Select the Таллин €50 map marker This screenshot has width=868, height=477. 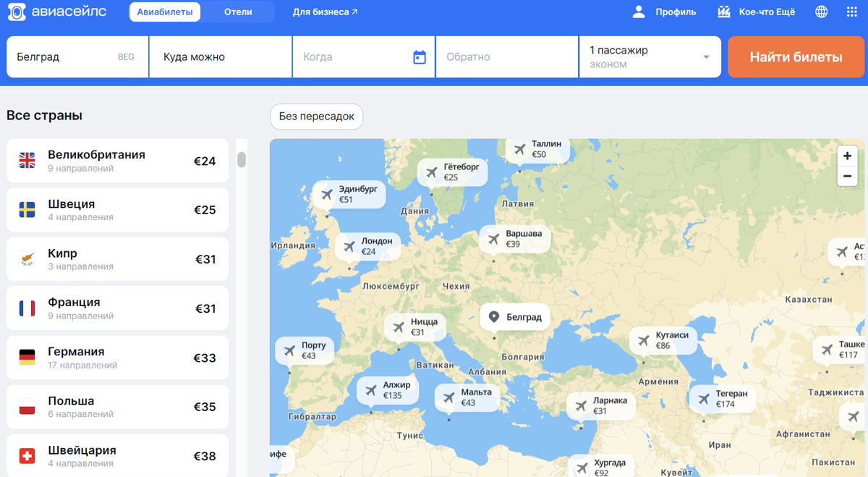point(537,149)
